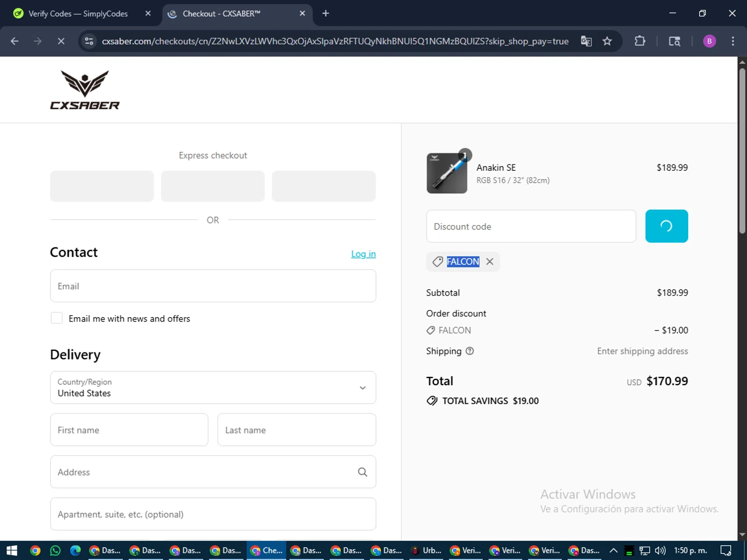Click the third Express checkout button
This screenshot has width=747, height=560.
pos(324,186)
